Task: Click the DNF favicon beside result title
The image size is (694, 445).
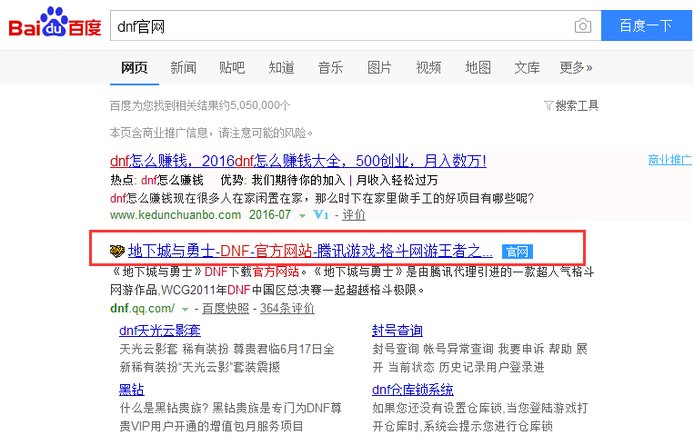Action: click(116, 250)
